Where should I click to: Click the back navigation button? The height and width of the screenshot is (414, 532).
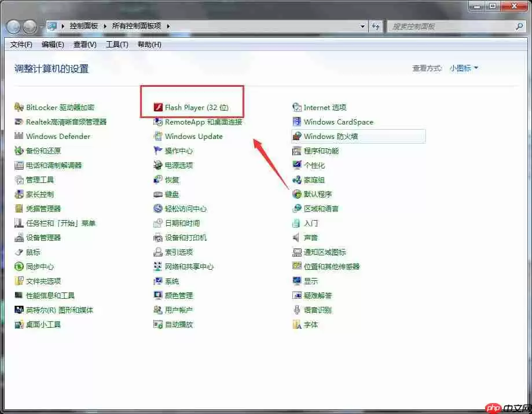[x=13, y=25]
